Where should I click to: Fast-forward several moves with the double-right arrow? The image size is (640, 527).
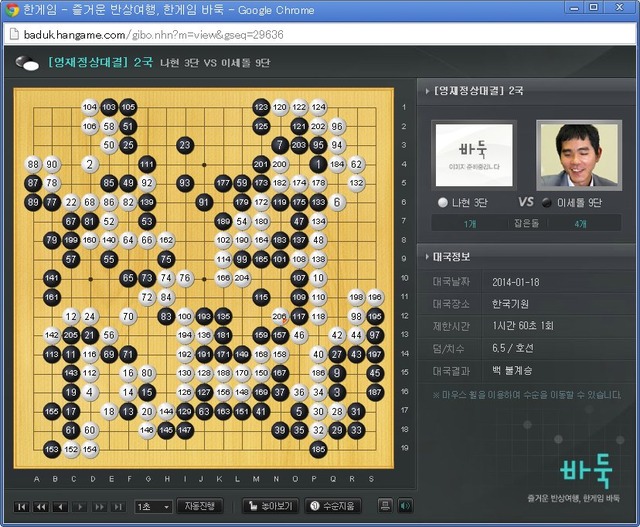click(x=99, y=507)
